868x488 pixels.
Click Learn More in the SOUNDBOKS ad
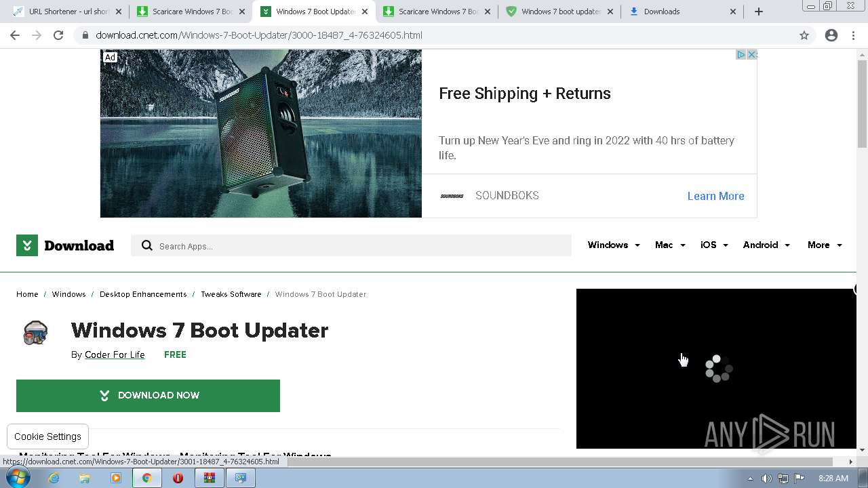[715, 196]
